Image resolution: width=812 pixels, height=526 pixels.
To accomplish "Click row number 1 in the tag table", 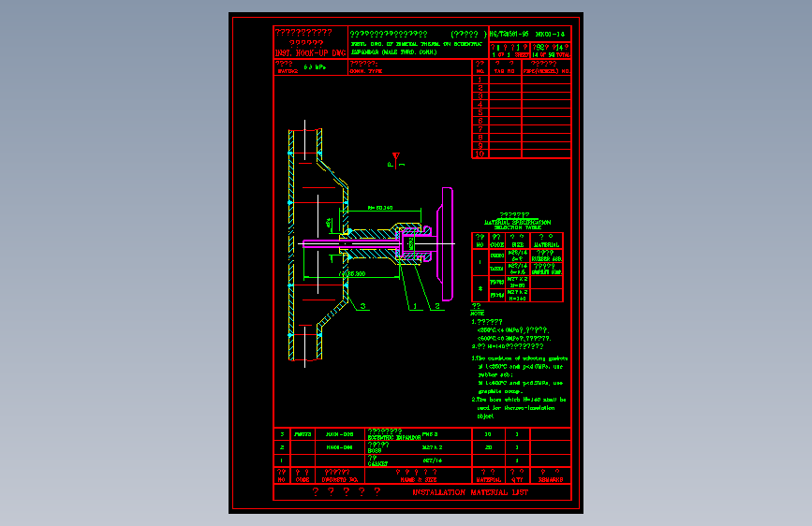I will click(480, 80).
